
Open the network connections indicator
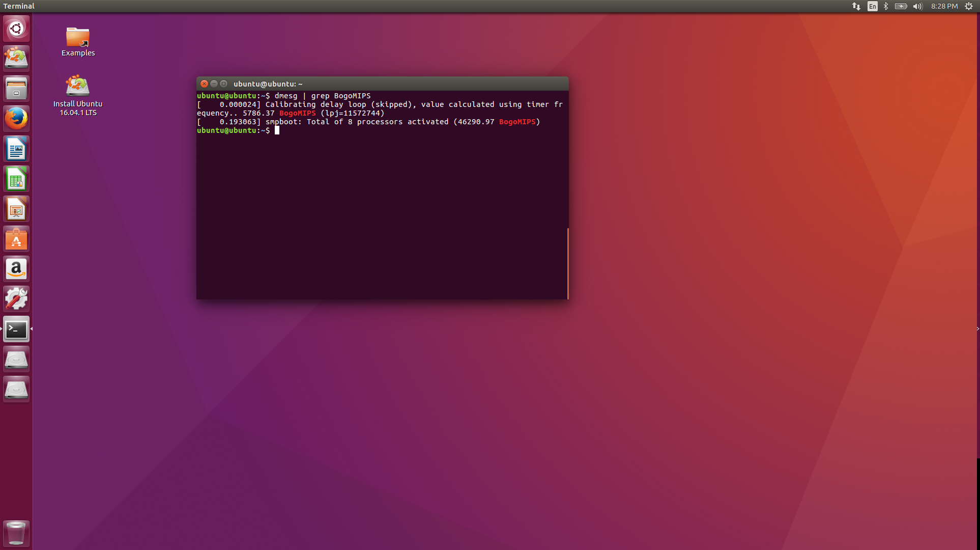(856, 6)
